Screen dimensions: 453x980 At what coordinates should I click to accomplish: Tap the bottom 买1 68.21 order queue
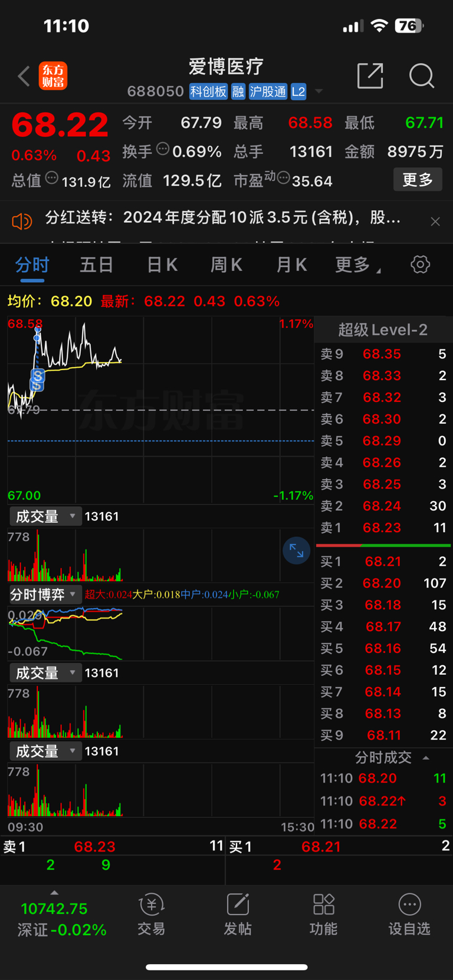[340, 847]
